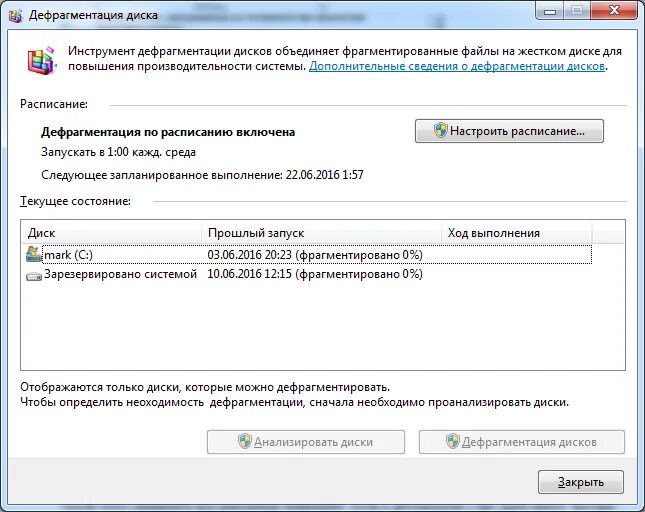Click the large defragmenter cubes icon
Screen dimensions: 645x512
tap(42, 60)
